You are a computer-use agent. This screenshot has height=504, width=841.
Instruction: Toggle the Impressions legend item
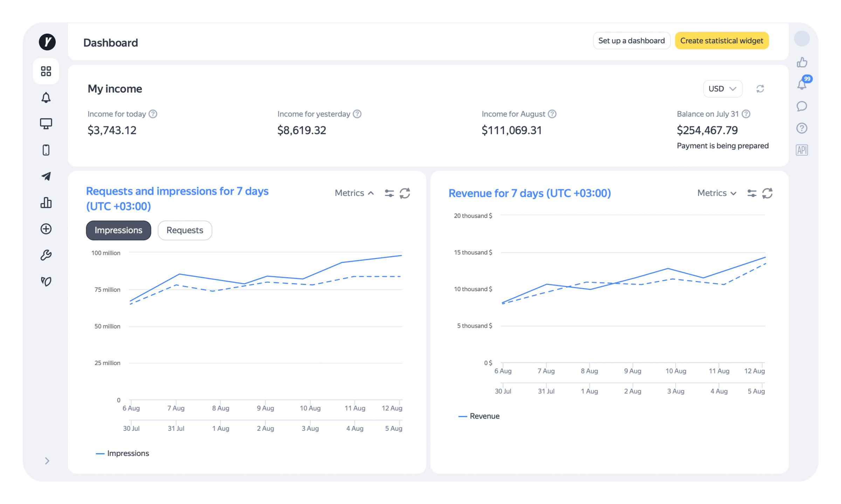tap(122, 453)
